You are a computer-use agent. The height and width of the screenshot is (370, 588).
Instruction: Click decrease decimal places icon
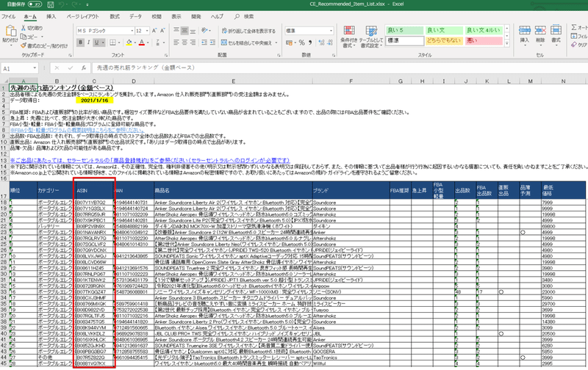330,43
